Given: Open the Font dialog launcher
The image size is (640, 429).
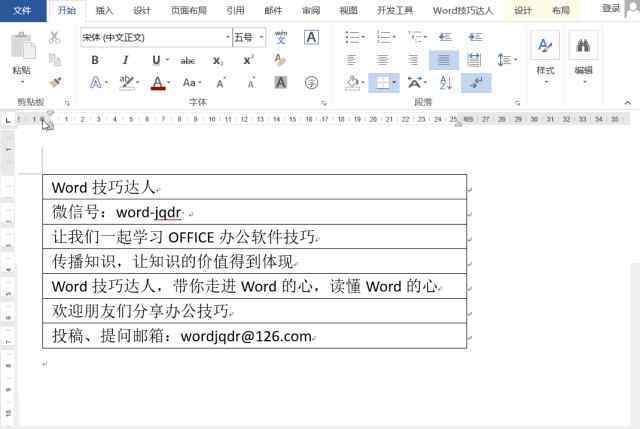Looking at the screenshot, I should [324, 103].
